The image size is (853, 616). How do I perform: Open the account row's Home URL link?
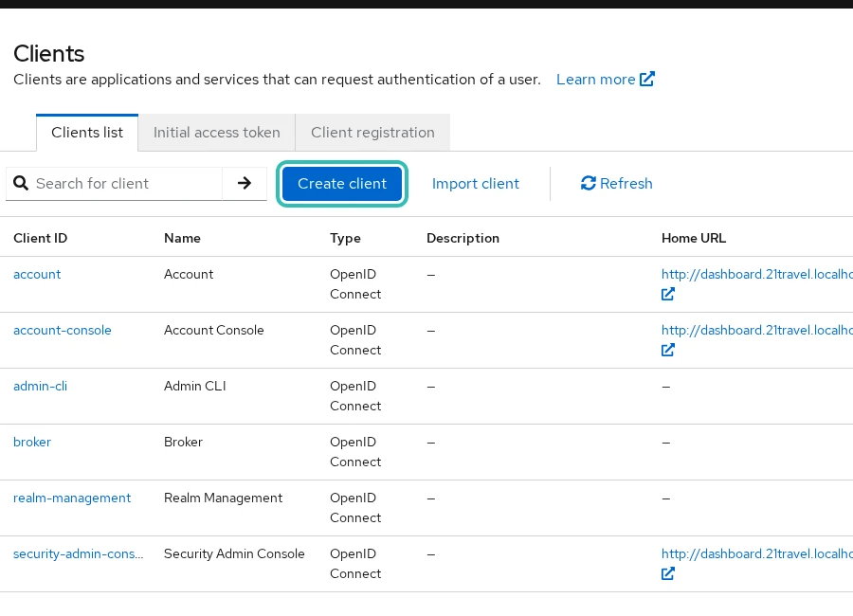click(756, 274)
